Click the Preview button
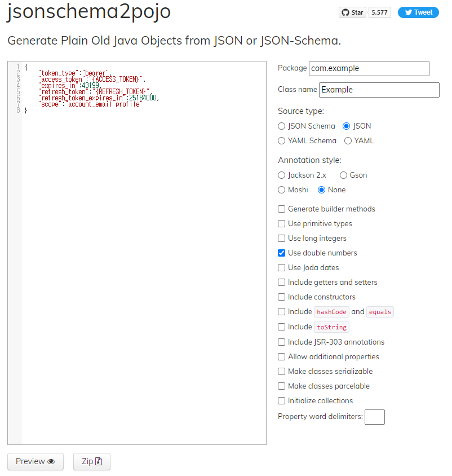Image resolution: width=452 pixels, height=476 pixels. click(x=36, y=461)
